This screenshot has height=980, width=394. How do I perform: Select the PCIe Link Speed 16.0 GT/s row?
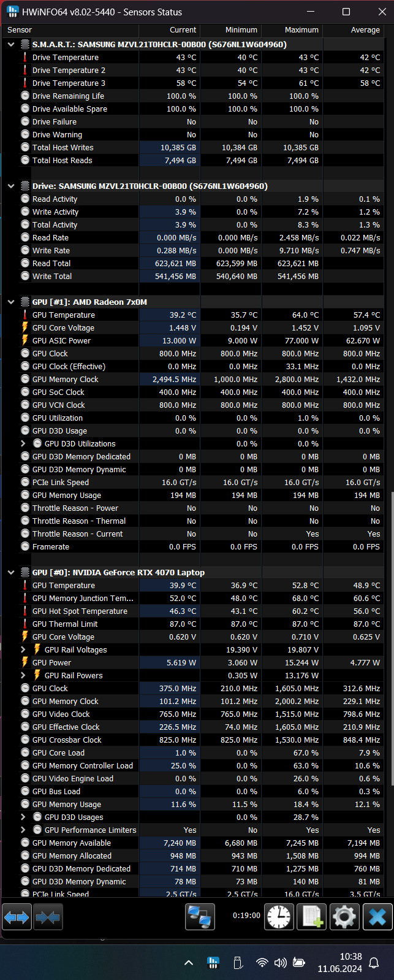[x=192, y=483]
